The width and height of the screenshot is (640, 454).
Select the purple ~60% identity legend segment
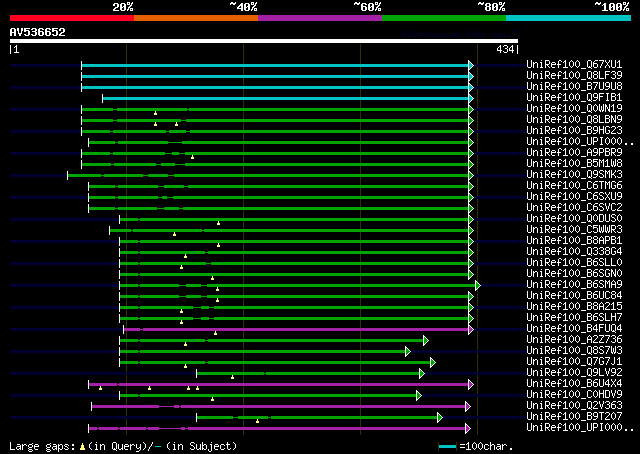tap(320, 18)
